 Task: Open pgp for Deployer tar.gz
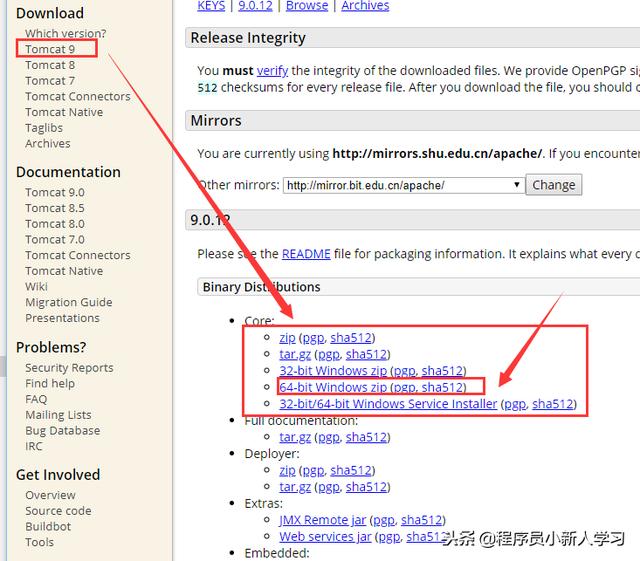point(329,488)
